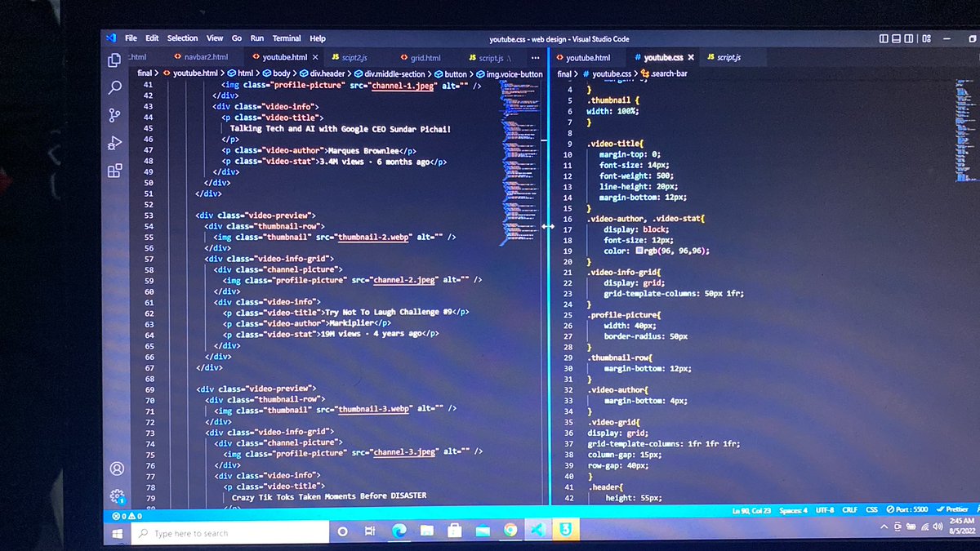Open the Run and Debug view
The image size is (980, 551).
115,143
